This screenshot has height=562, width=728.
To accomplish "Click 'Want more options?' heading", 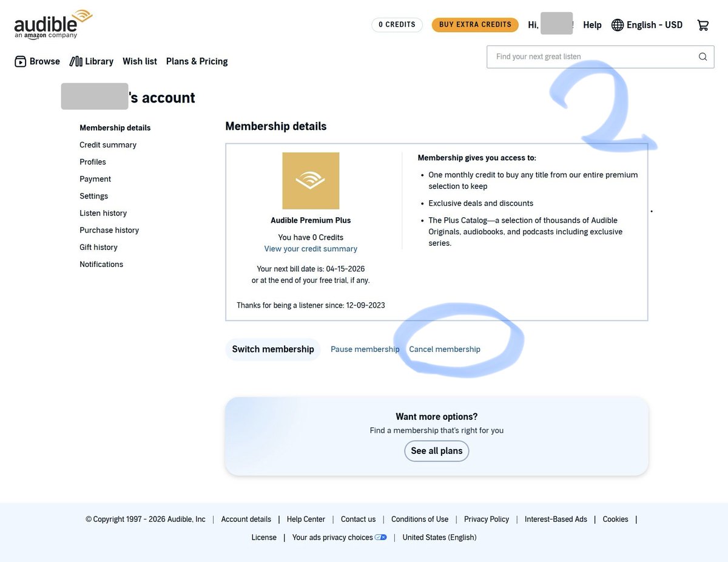I will [437, 417].
